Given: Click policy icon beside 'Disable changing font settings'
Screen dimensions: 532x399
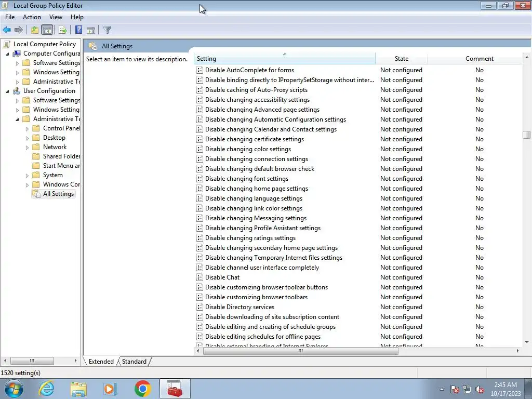Looking at the screenshot, I should coord(200,179).
